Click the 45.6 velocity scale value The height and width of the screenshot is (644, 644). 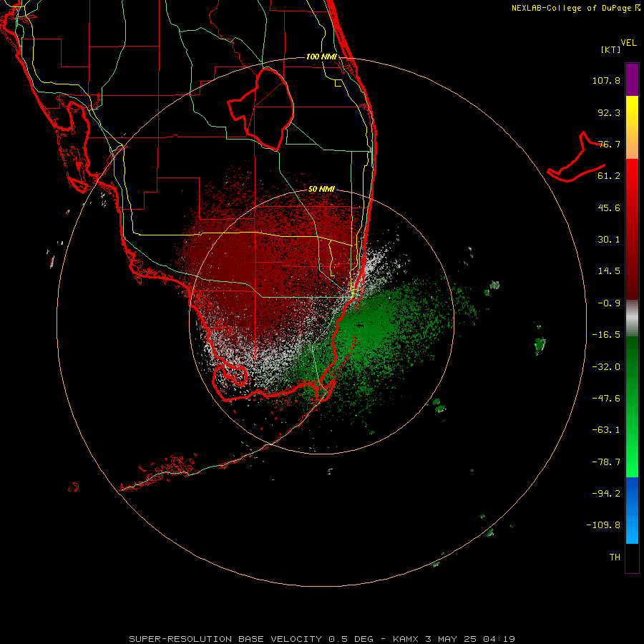pos(609,208)
